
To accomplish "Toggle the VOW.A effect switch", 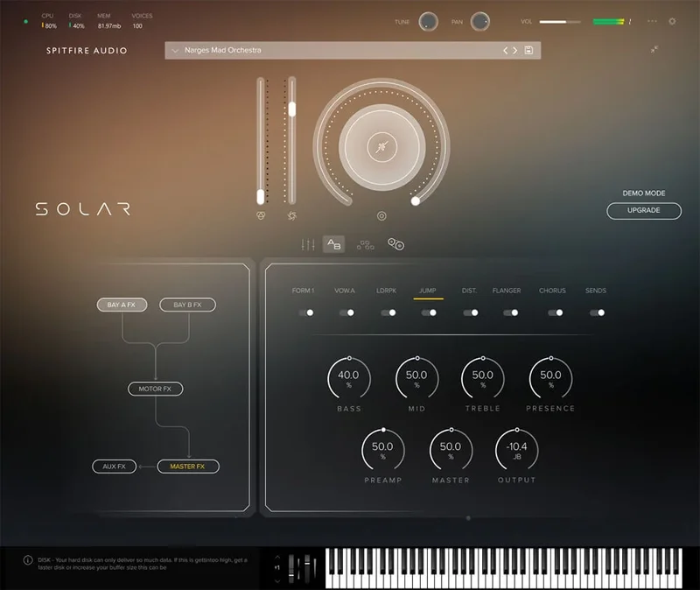I will [x=346, y=313].
